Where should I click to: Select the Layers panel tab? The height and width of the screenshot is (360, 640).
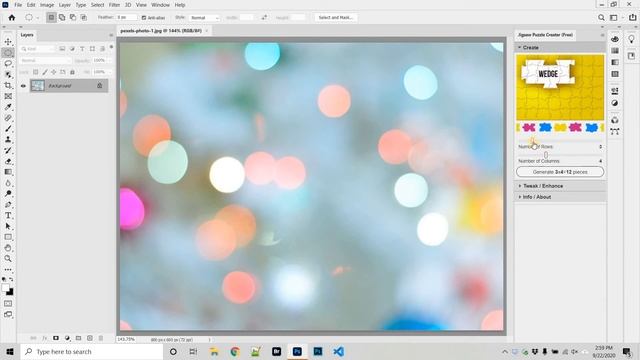click(x=27, y=35)
